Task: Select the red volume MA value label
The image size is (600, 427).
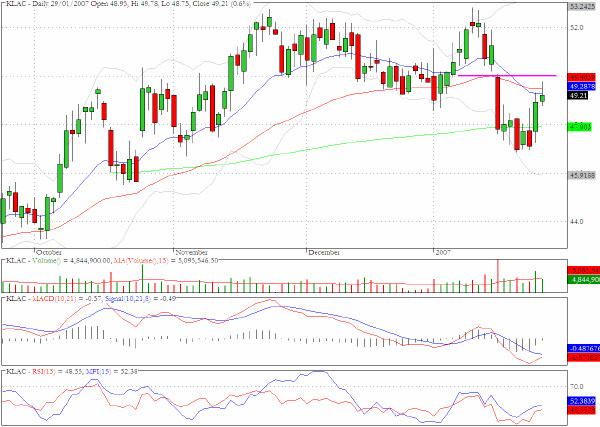Action: 584,271
